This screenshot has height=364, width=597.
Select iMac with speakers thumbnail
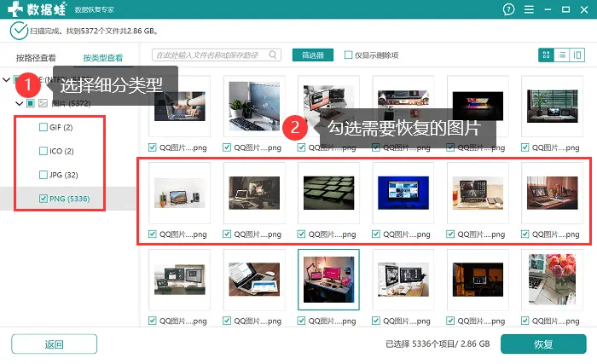click(x=179, y=193)
